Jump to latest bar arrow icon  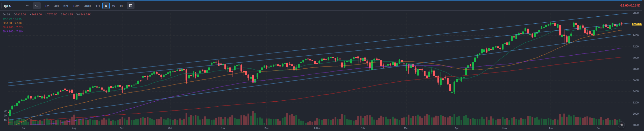click(x=621, y=125)
